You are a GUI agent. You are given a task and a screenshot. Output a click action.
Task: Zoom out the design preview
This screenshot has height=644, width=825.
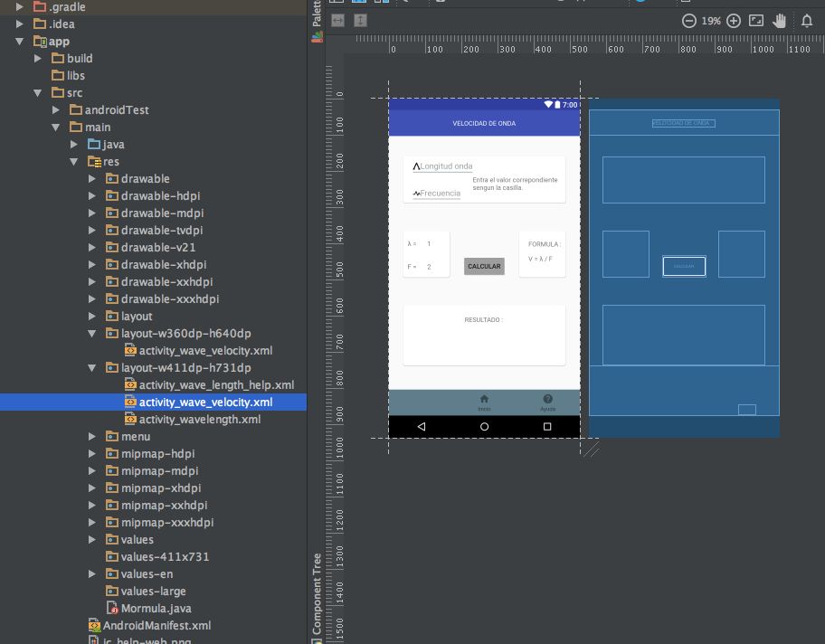tap(688, 21)
